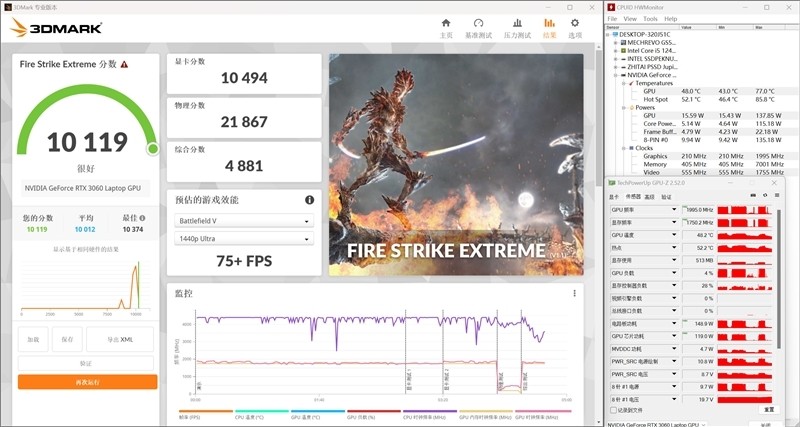Open the Battlefield V game dropdown
The width and height of the screenshot is (800, 427).
point(245,220)
